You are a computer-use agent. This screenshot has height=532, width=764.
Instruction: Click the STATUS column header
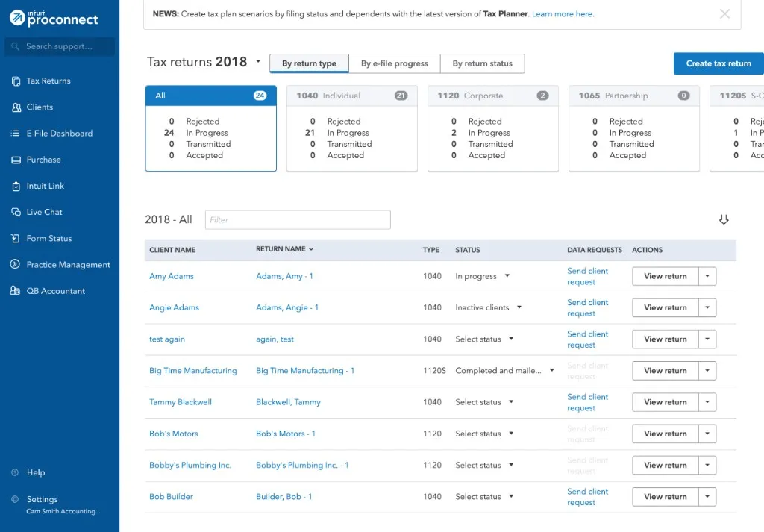[x=468, y=250]
